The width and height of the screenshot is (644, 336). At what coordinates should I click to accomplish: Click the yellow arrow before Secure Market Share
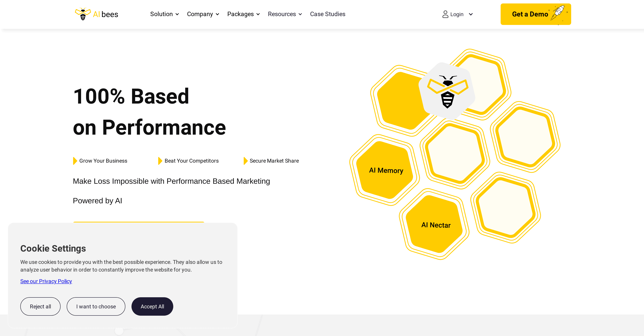pos(245,161)
